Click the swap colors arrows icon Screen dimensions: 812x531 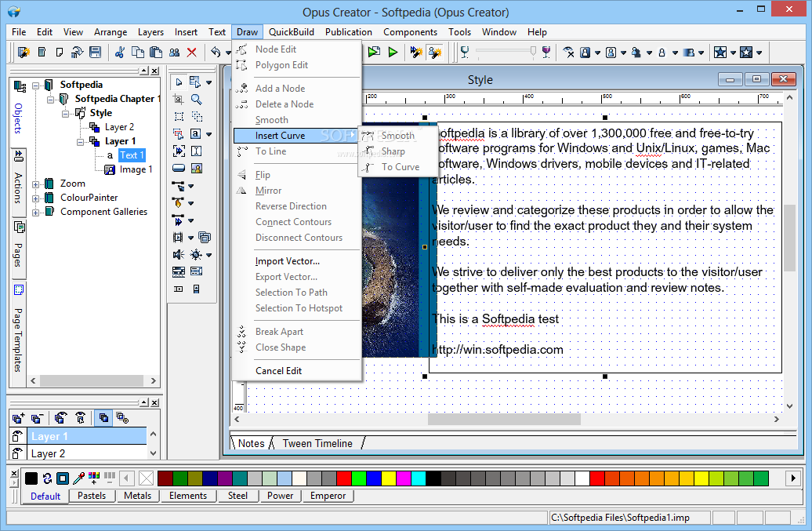pos(47,478)
